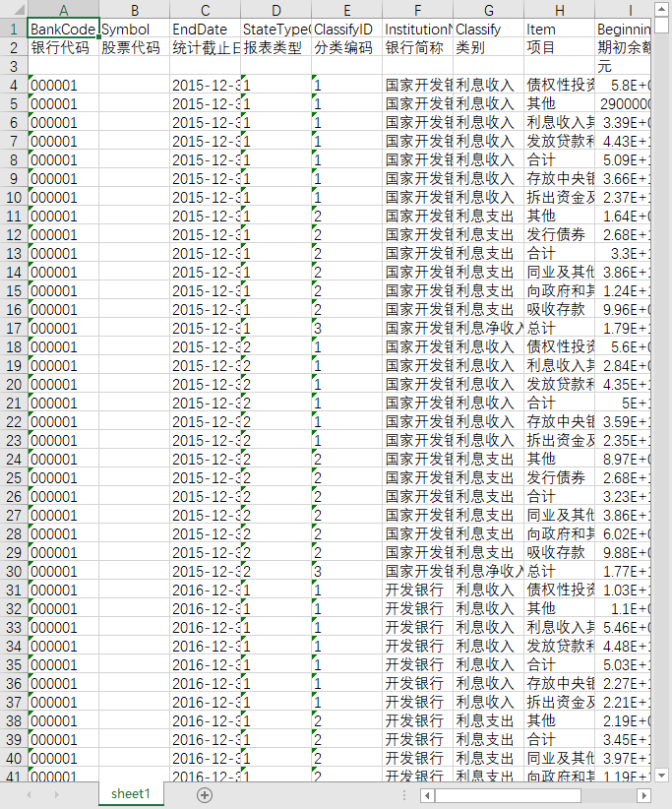Screen dimensions: 672x809
Task: Click 000001 in row 4
Action: (x=63, y=85)
